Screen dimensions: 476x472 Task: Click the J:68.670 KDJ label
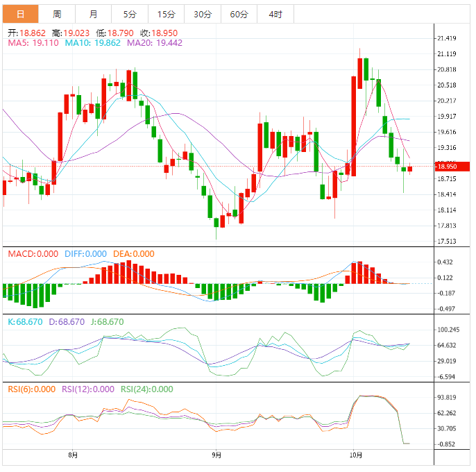click(x=107, y=322)
